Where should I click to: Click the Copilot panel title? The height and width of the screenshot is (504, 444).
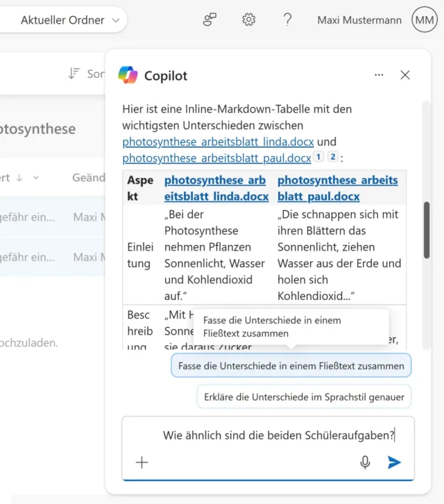(x=165, y=76)
